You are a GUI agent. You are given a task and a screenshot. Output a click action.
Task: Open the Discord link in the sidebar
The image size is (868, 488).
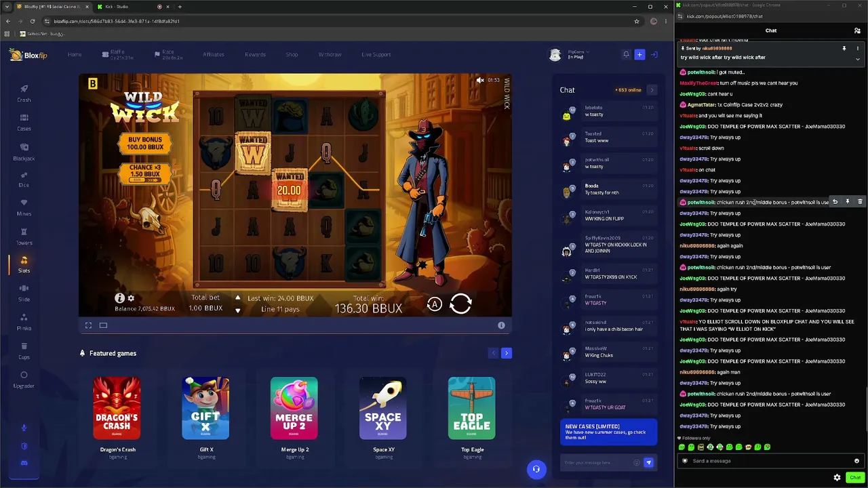24,463
